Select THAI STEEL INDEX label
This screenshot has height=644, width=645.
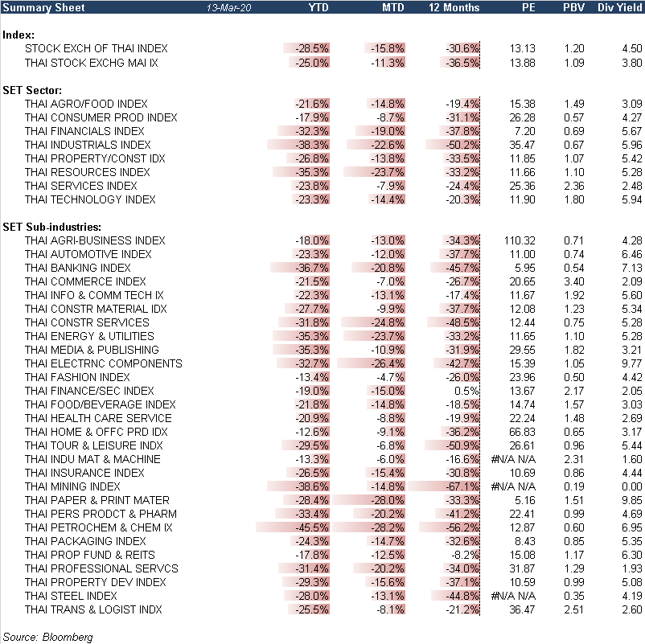pyautogui.click(x=71, y=596)
